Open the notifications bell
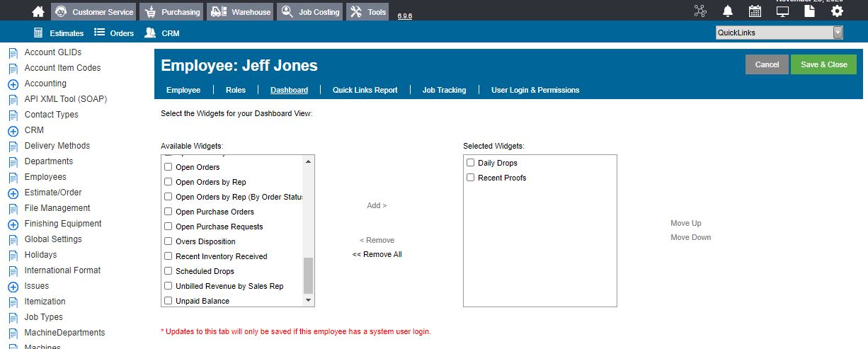 (727, 11)
